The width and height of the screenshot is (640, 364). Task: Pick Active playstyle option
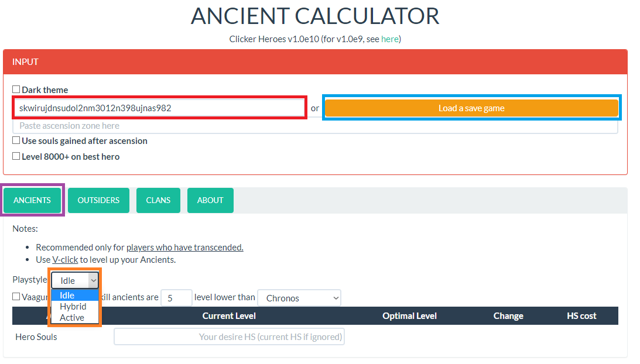pyautogui.click(x=72, y=318)
